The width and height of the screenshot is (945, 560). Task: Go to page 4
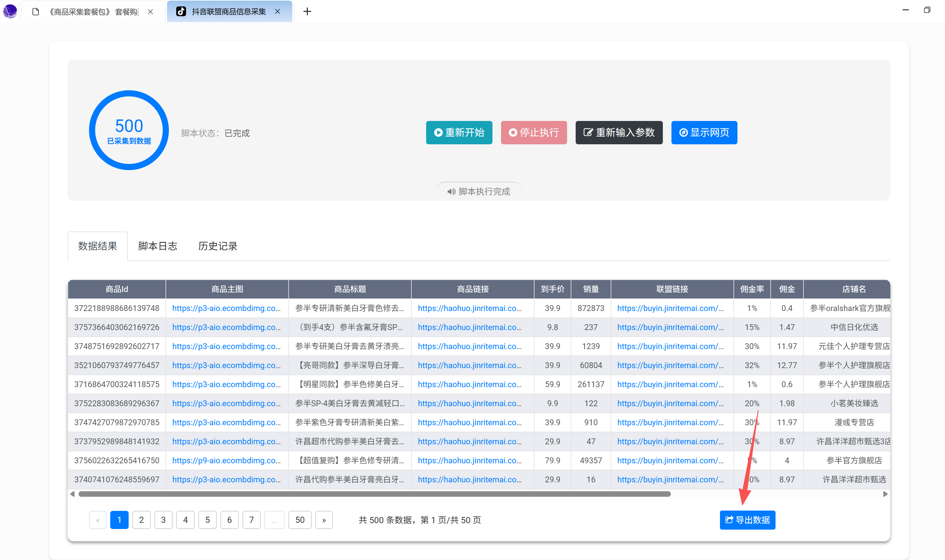[x=185, y=520]
